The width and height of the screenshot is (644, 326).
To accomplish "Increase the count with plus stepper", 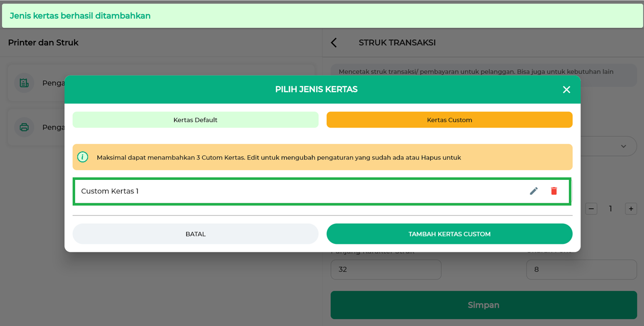I will click(630, 209).
